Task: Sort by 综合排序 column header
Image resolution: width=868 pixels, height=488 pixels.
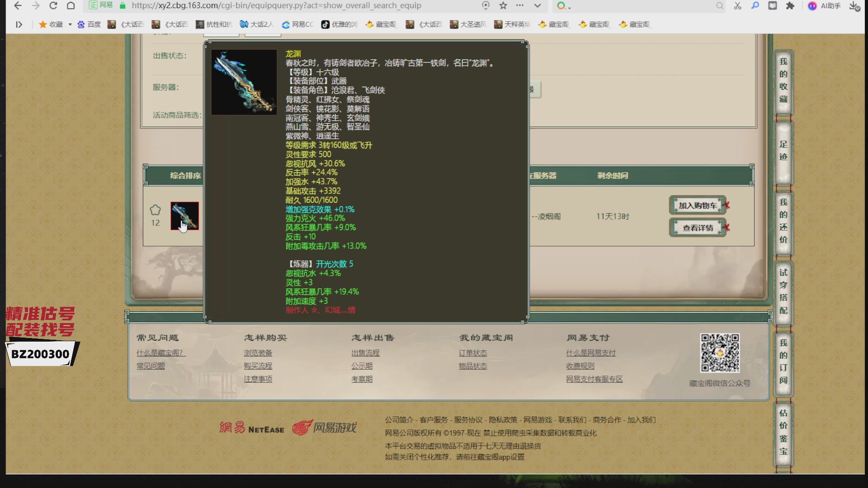Action: 185,175
